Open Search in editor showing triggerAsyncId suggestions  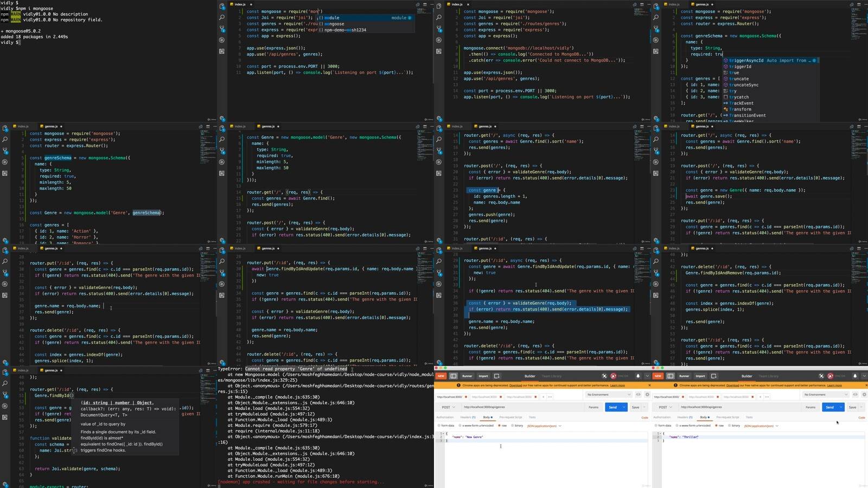pos(656,17)
